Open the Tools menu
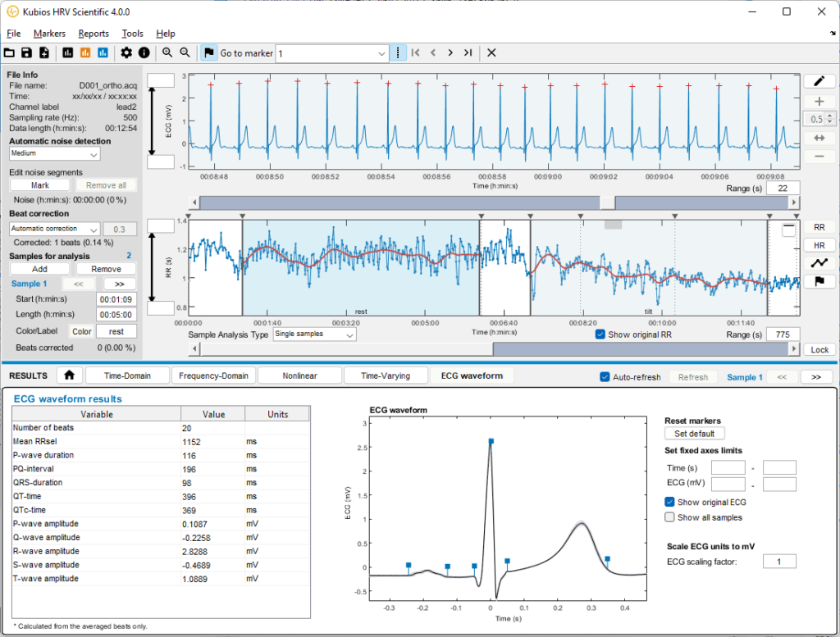Screen dimensions: 840x637 (132, 33)
